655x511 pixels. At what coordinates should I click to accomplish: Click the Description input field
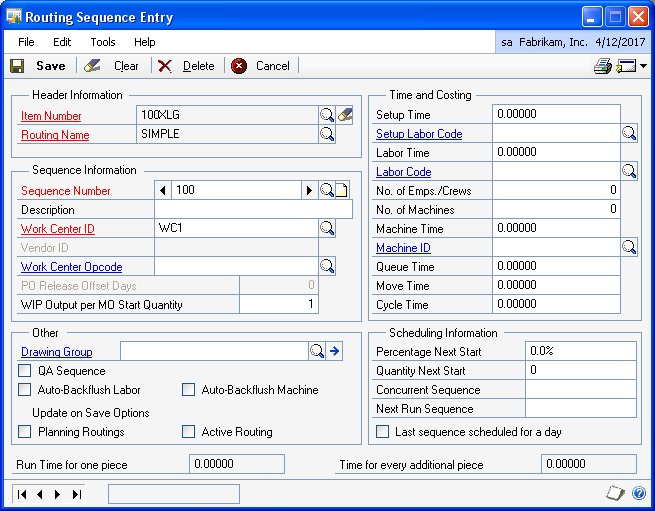(x=253, y=209)
